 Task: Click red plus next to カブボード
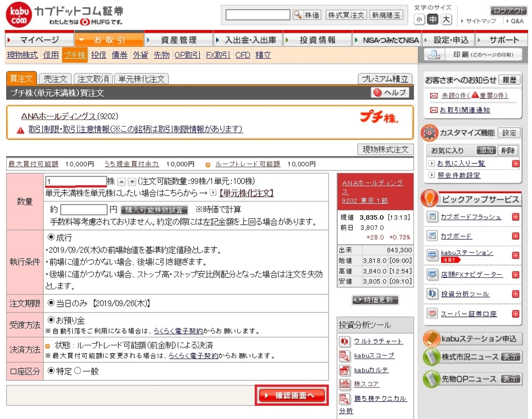pos(515,236)
